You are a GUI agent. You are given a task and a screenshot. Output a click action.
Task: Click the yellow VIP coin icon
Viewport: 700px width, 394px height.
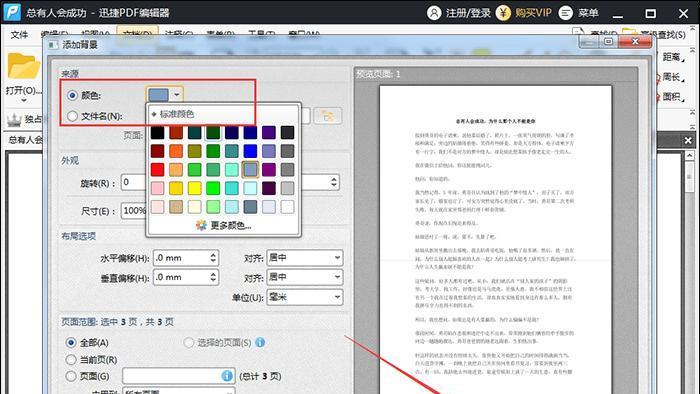[x=503, y=12]
